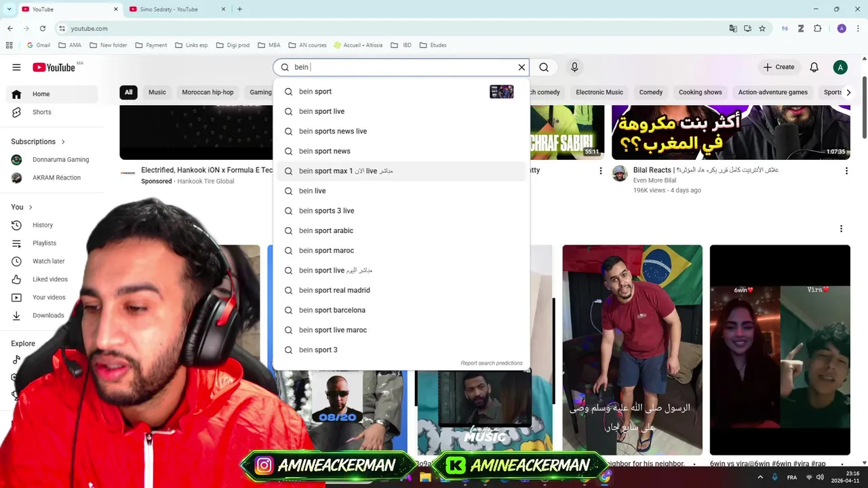Open Watch later in the sidebar
Screen dimensions: 868x488
[51, 261]
